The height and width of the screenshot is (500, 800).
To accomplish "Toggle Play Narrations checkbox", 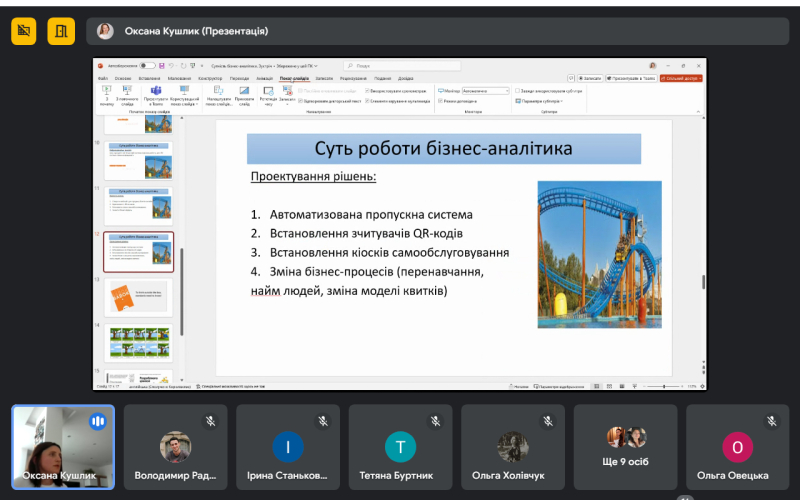I will click(301, 101).
